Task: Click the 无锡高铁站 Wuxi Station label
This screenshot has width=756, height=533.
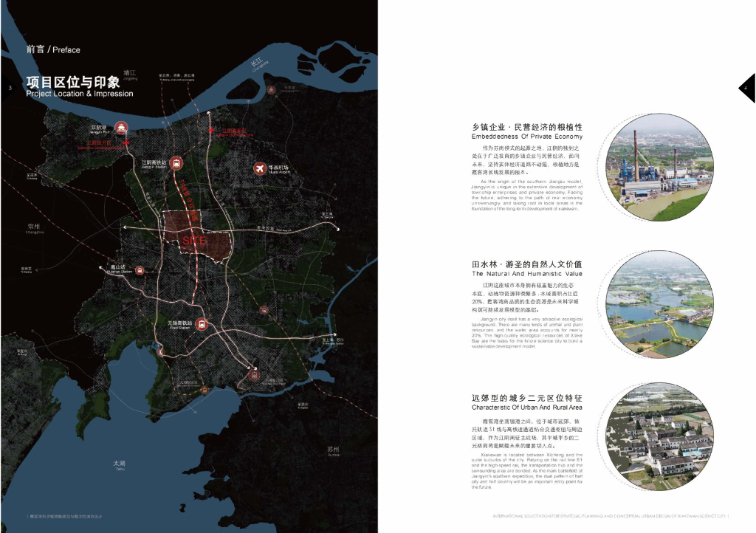Action: 179,324
